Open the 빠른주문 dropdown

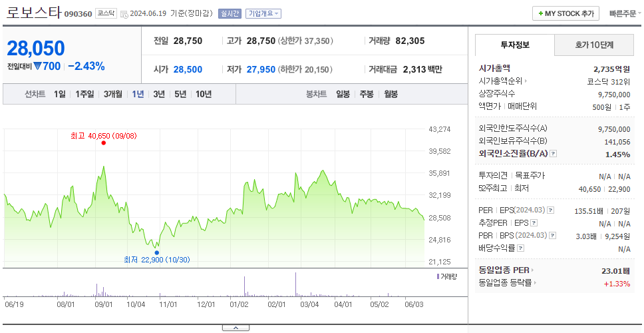(x=625, y=13)
